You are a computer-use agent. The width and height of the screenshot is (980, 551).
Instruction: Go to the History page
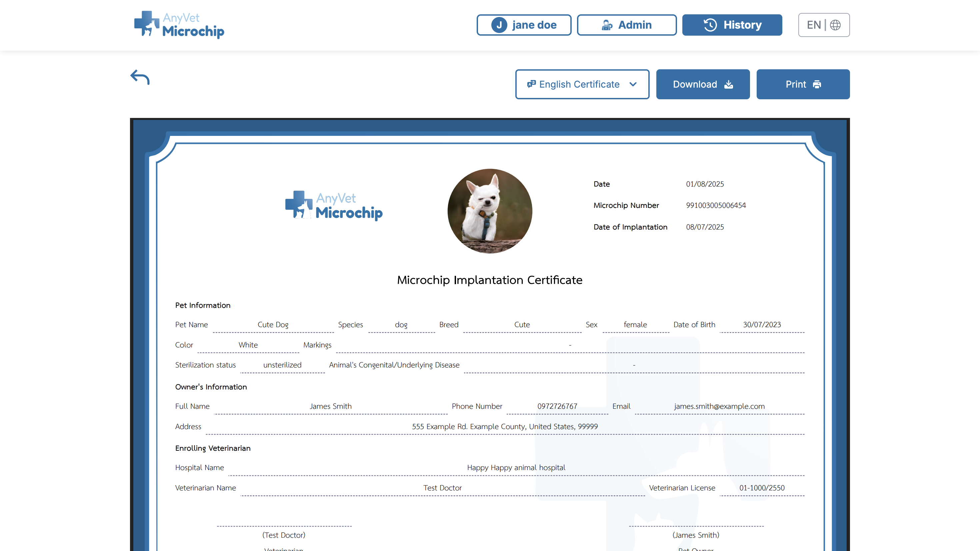click(x=732, y=25)
